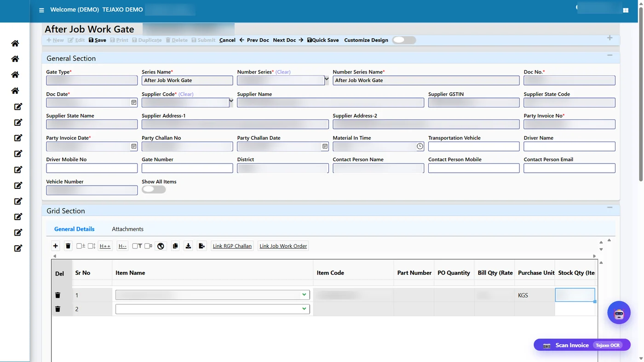Click the PO Quantity column header

click(454, 273)
